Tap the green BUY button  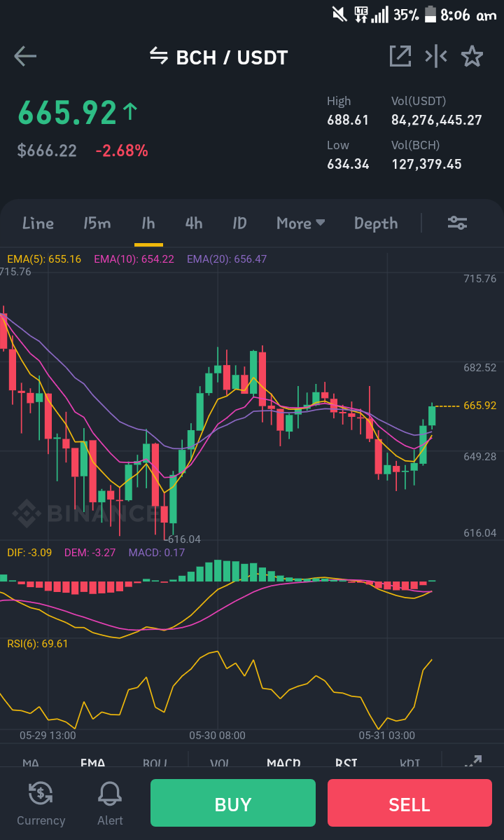point(232,802)
